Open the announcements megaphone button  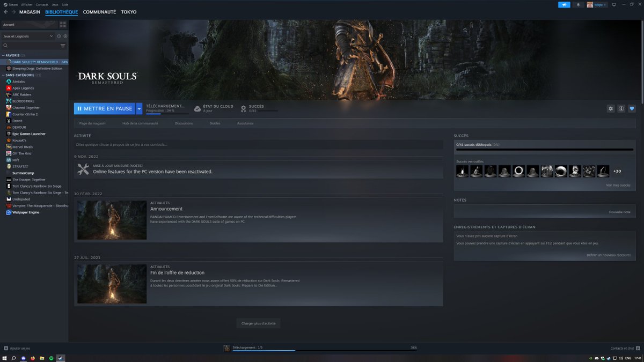pos(564,4)
